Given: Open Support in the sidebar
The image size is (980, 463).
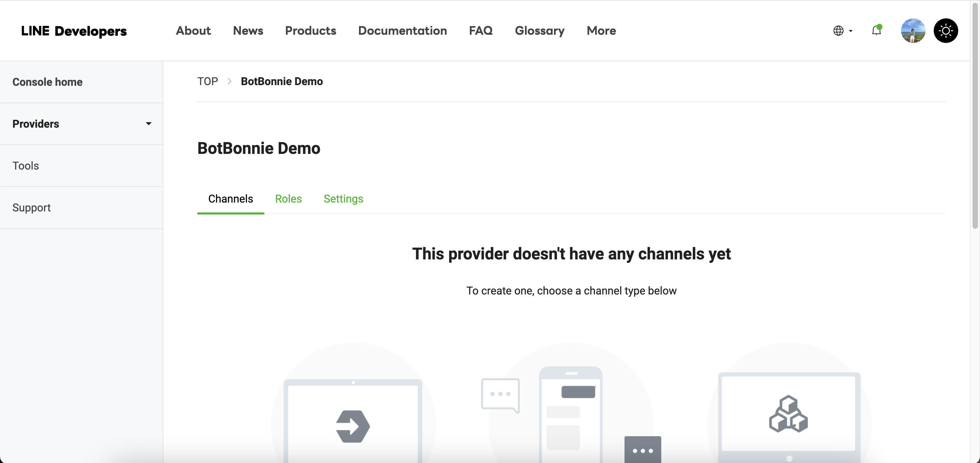Looking at the screenshot, I should point(31,208).
